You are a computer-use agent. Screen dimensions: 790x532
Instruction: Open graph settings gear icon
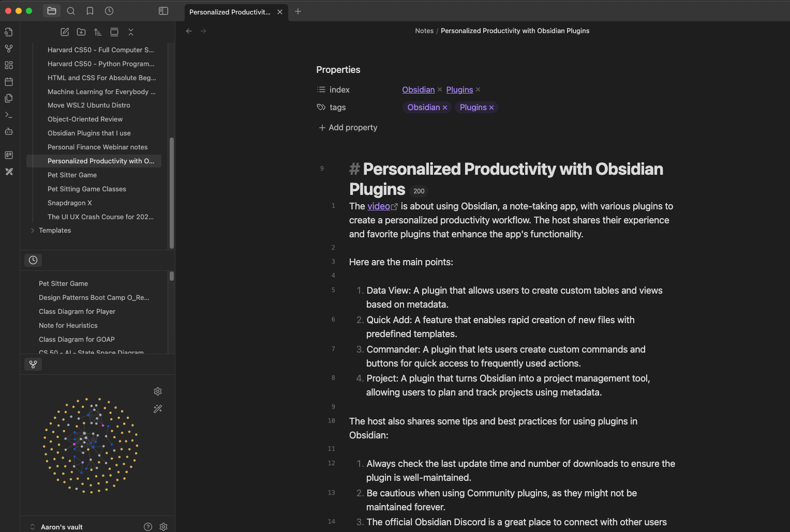[x=158, y=391]
